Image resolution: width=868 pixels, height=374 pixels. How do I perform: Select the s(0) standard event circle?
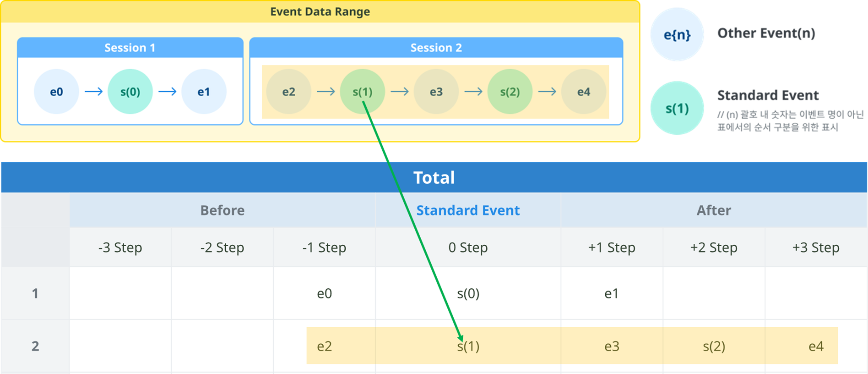(x=130, y=92)
